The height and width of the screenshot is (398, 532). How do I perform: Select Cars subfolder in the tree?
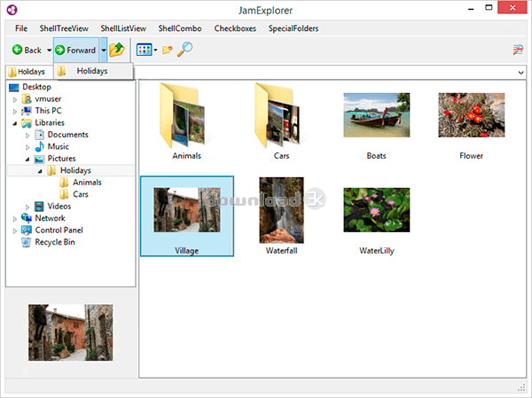[81, 194]
